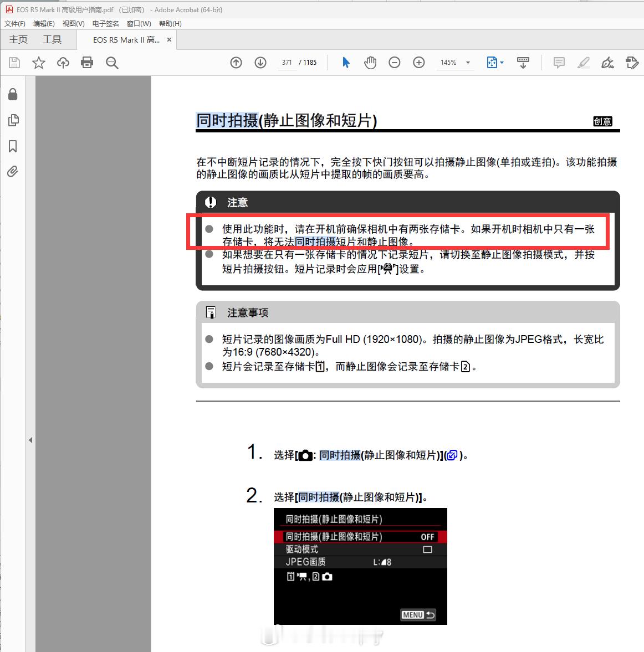Add a comment with speech-bubble icon
The height and width of the screenshot is (652, 644).
click(559, 63)
